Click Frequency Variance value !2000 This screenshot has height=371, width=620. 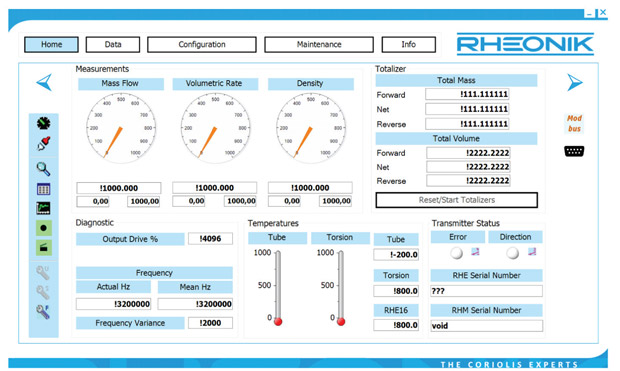pos(210,323)
